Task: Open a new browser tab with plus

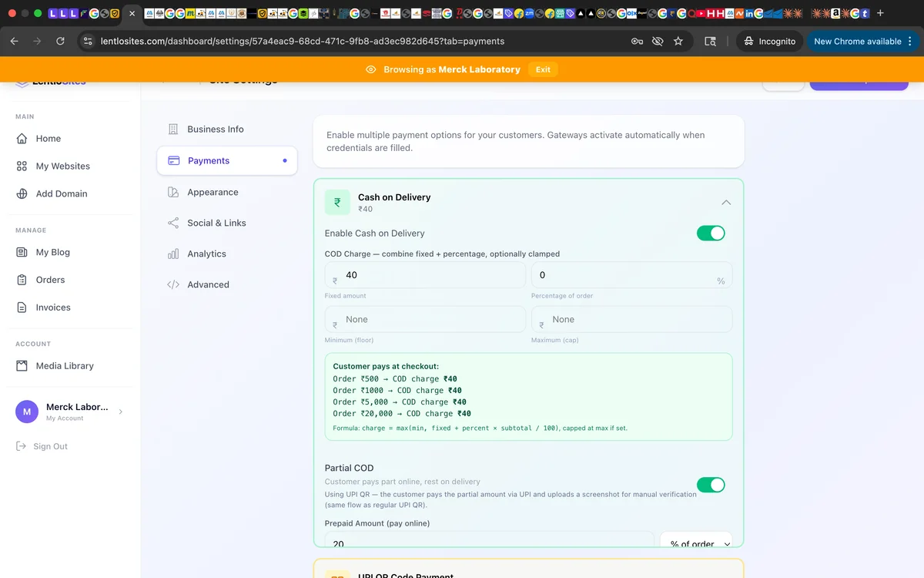Action: click(x=880, y=13)
